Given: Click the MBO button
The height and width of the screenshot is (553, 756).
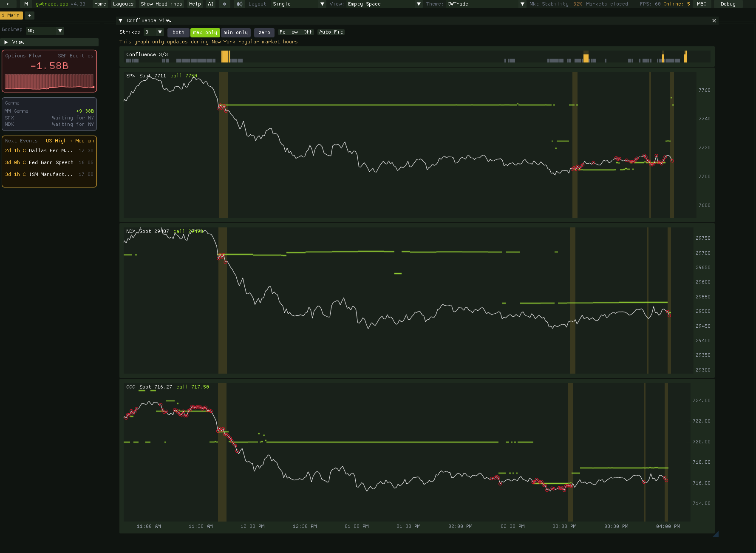Looking at the screenshot, I should tap(702, 4).
